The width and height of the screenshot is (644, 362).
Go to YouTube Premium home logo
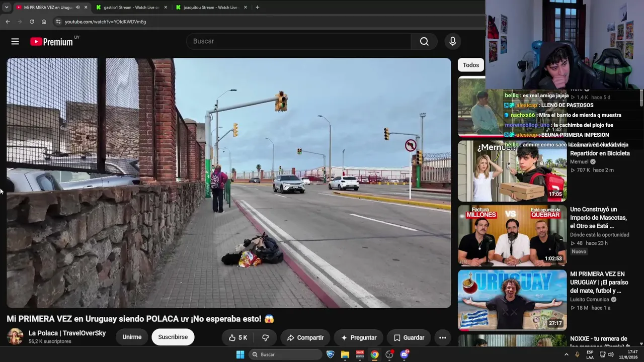coord(51,42)
